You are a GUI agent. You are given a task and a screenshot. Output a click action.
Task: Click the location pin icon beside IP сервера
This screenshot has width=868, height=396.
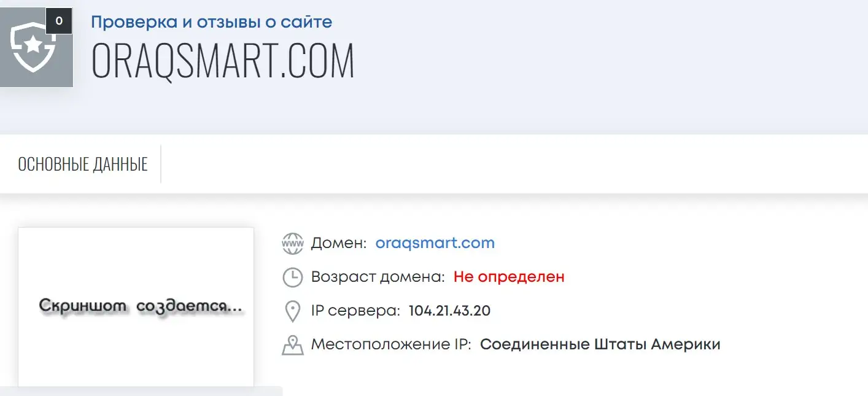pyautogui.click(x=293, y=311)
